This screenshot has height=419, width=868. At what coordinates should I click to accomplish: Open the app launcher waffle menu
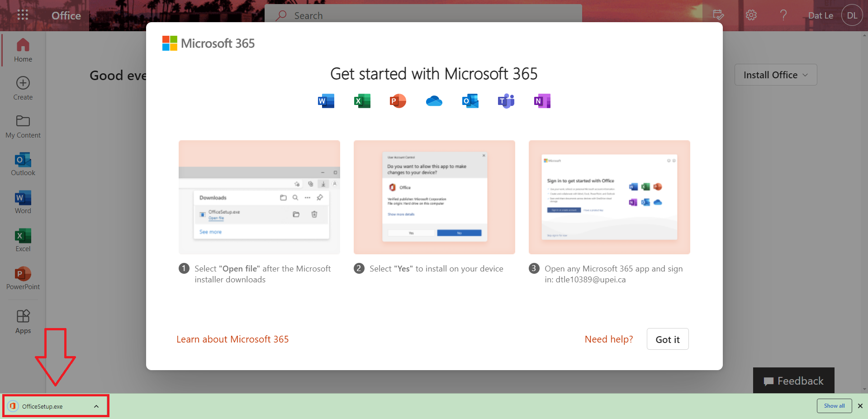[22, 15]
